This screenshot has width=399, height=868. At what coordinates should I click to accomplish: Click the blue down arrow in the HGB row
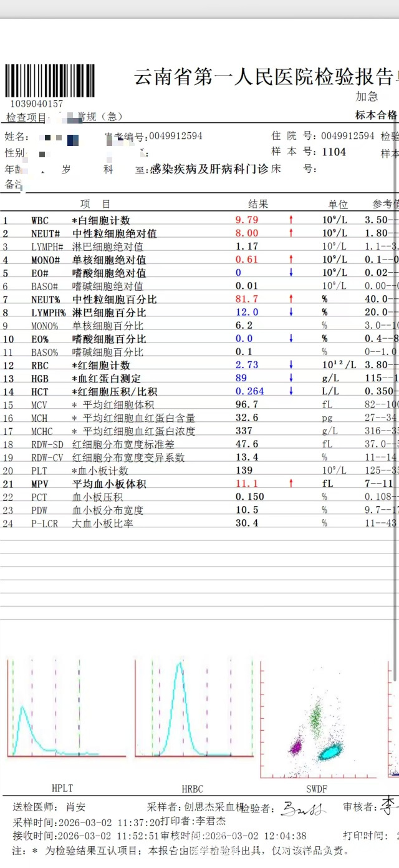[x=291, y=378]
